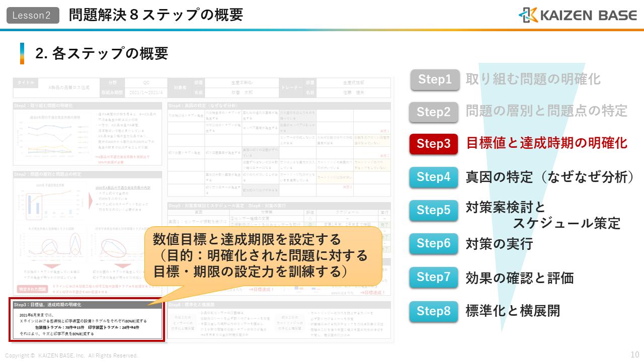The image size is (644, 362).
Task: Click the orange callout 数値目標と達成期限を設定する
Action: [264, 255]
